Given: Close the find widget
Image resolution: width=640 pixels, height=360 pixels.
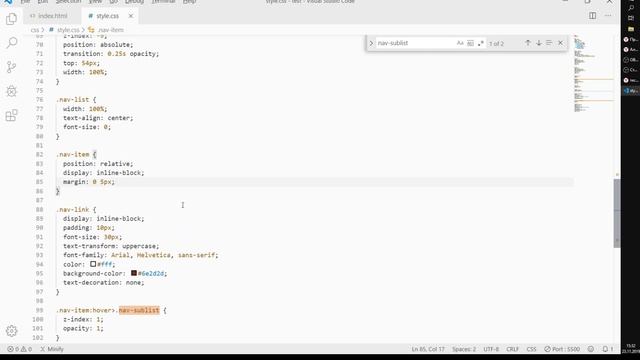Looking at the screenshot, I should point(560,43).
